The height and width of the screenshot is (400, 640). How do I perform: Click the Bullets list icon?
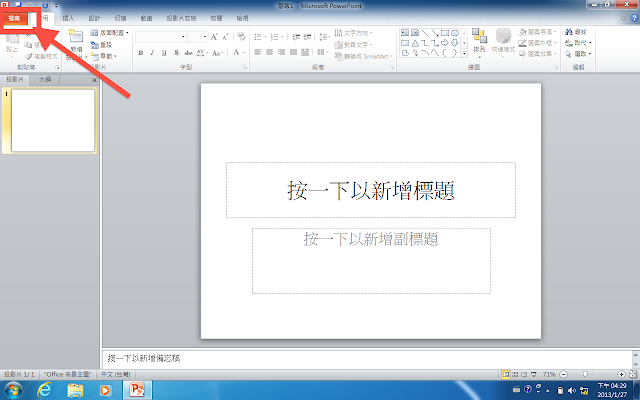pyautogui.click(x=258, y=37)
